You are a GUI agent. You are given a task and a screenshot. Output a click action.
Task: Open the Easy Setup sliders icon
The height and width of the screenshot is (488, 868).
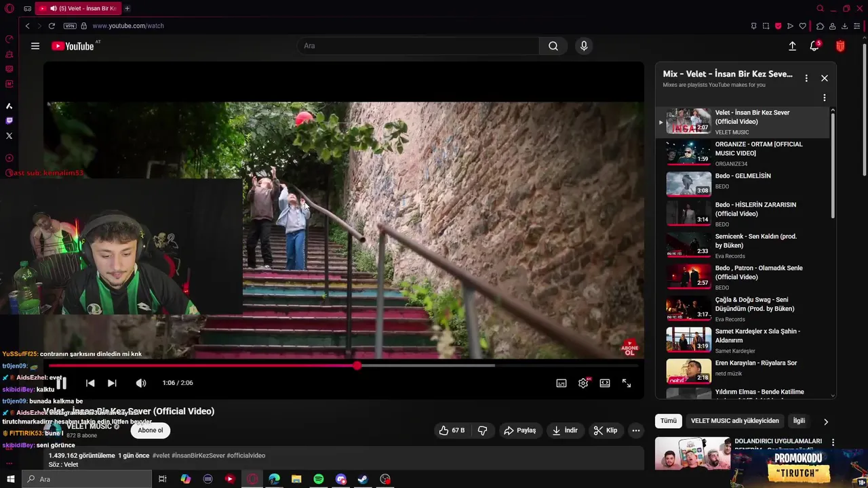pos(856,26)
